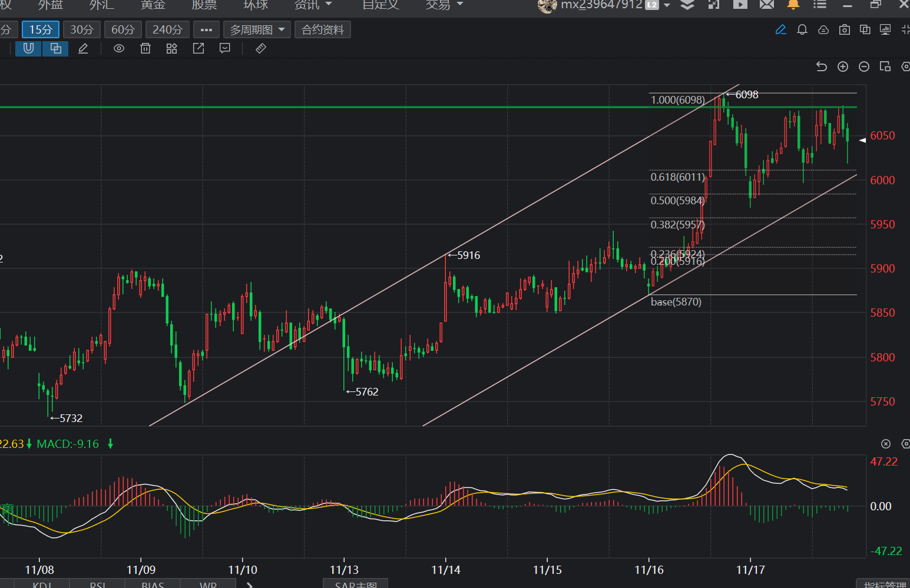
Task: Expand the 多周期图 dropdown
Action: (257, 29)
